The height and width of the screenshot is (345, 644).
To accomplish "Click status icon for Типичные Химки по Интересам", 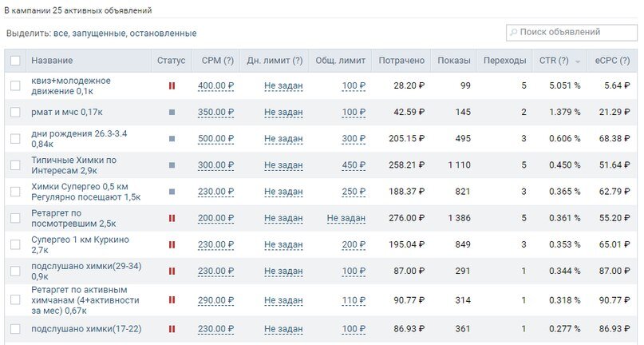I will coord(172,165).
